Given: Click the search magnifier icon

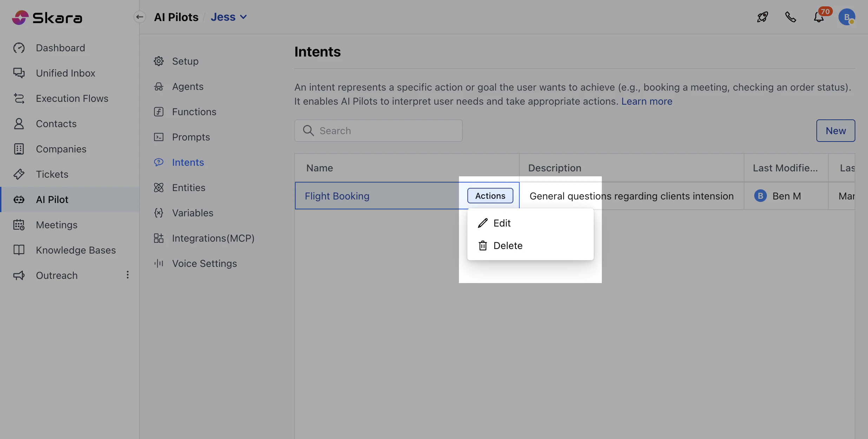Looking at the screenshot, I should [308, 131].
